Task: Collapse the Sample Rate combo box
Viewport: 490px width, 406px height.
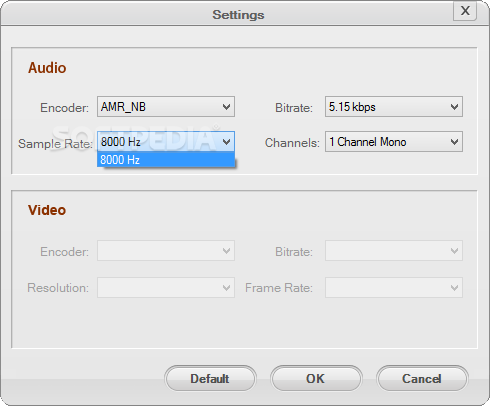Action: [x=166, y=142]
